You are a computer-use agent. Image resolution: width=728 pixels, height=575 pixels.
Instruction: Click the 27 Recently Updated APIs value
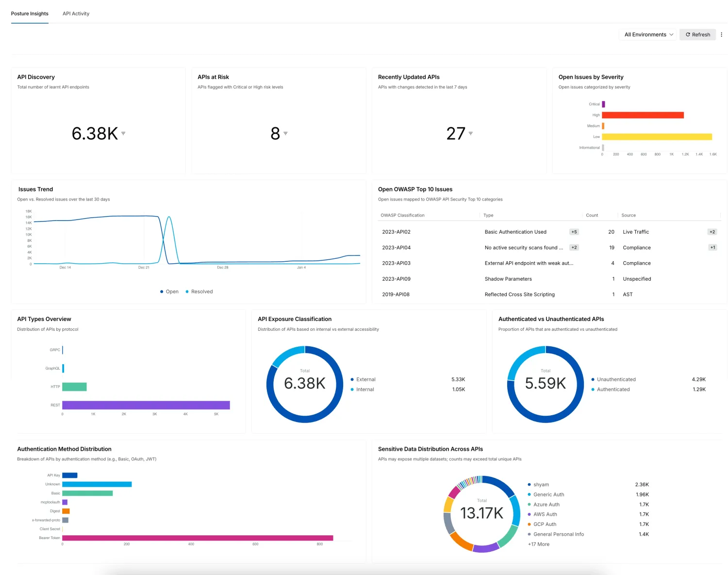pyautogui.click(x=456, y=133)
